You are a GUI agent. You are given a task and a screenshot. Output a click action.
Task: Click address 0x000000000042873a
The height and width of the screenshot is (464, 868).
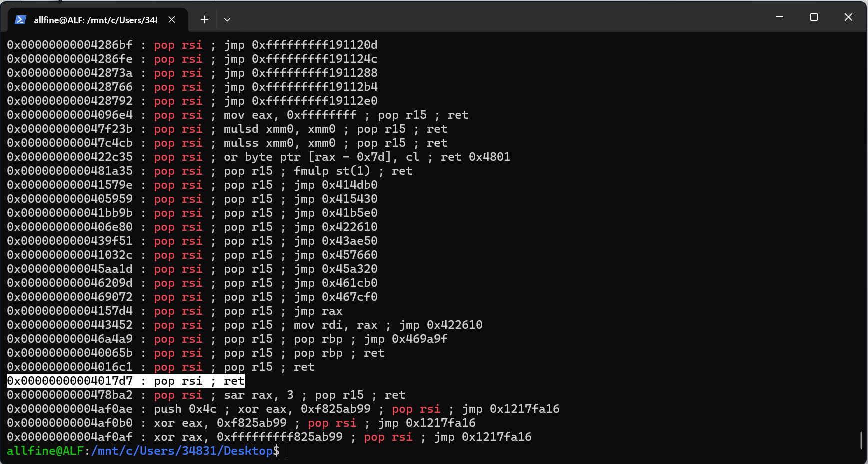pyautogui.click(x=70, y=73)
